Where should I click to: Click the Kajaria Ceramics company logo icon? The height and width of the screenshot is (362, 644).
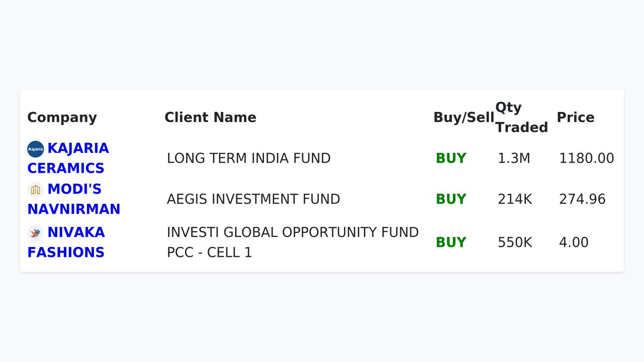click(35, 149)
